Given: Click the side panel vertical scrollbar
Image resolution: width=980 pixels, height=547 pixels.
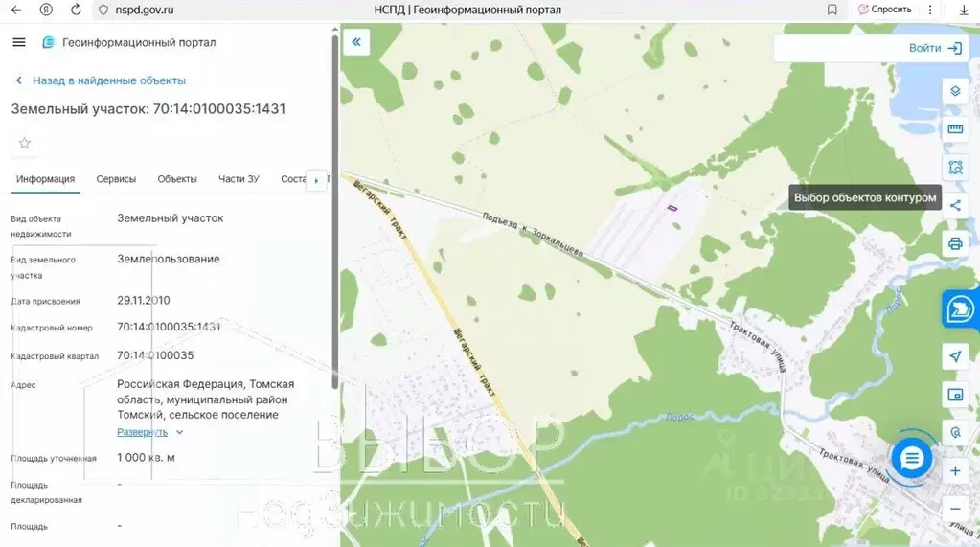Looking at the screenshot, I should [334, 211].
